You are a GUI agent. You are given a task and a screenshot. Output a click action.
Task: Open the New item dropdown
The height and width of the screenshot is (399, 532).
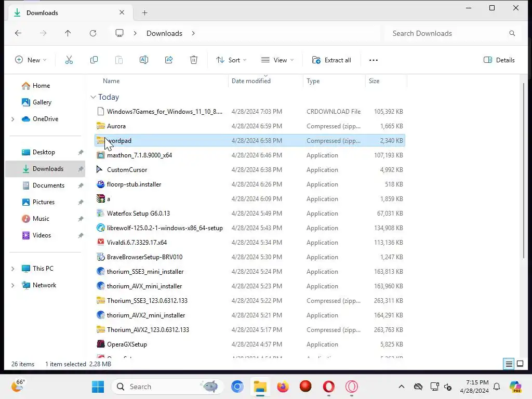pos(31,60)
